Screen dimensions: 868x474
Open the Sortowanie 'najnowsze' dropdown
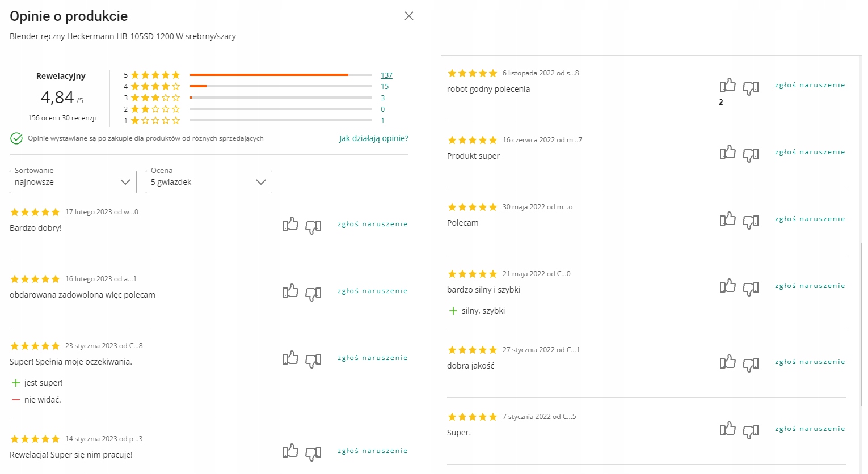pyautogui.click(x=73, y=182)
